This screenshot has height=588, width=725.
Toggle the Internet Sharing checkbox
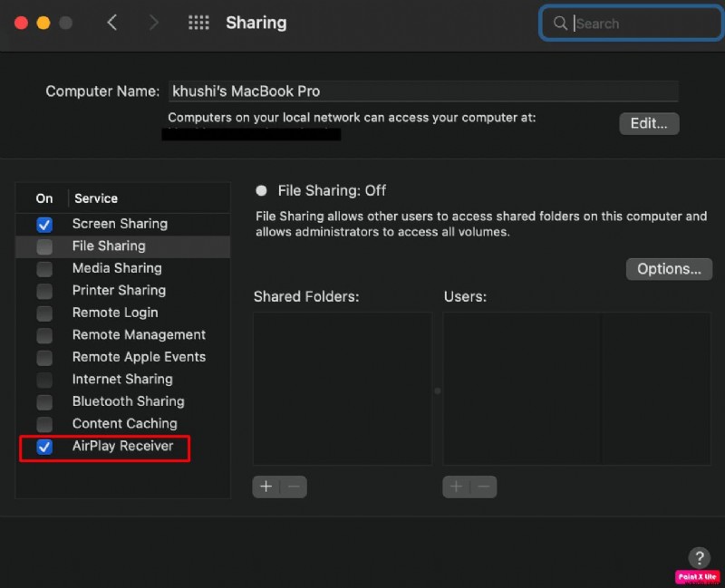click(44, 380)
